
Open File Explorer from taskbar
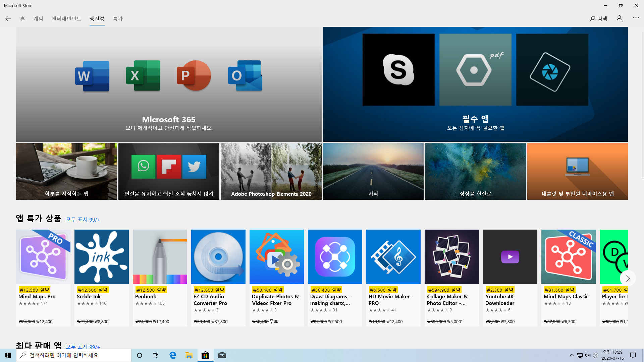189,355
